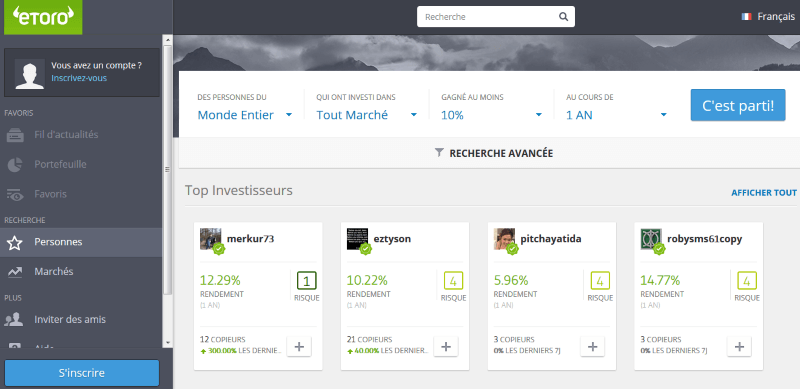Open eztyson's profile picture
The width and height of the screenshot is (800, 389).
(357, 238)
